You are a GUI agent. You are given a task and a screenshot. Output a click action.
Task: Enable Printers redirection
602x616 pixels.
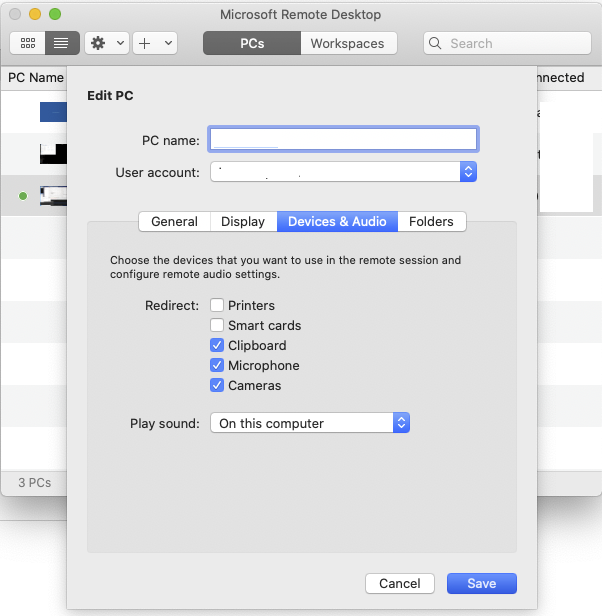[217, 305]
